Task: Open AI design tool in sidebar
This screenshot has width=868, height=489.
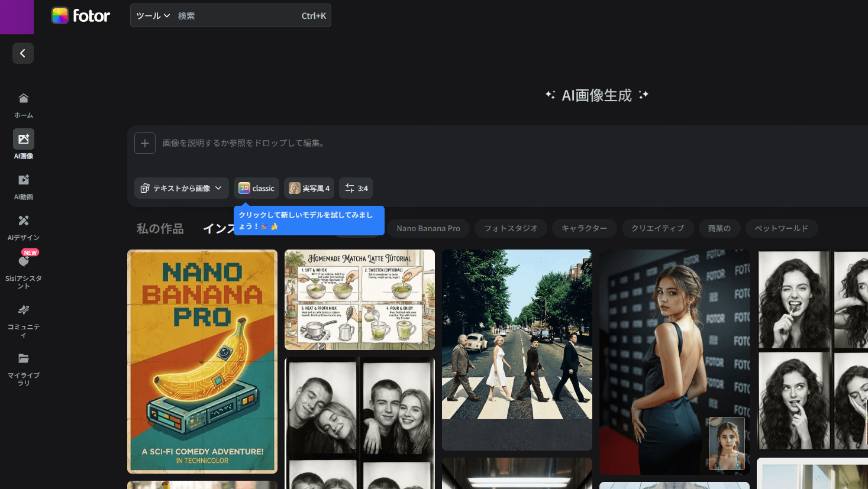Action: coord(24,227)
